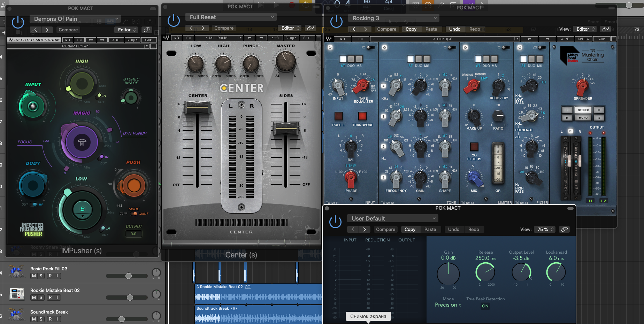
Task: Open the hamburger menu in Center Waves toolbar
Action: point(318,38)
